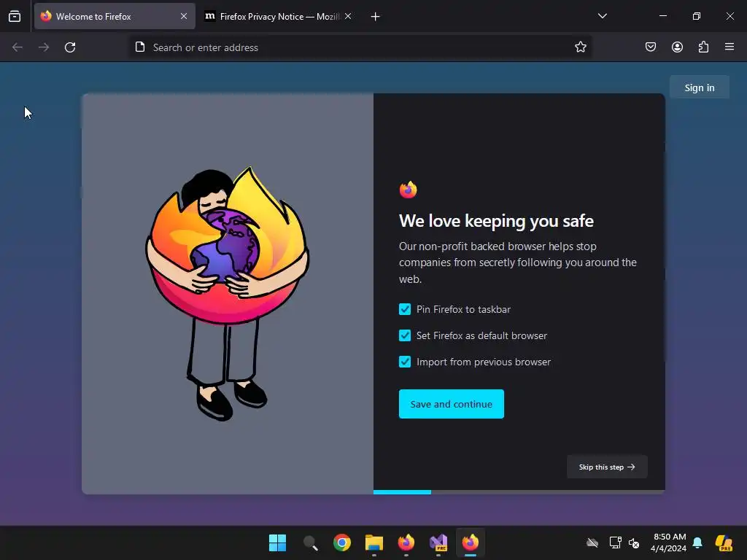Viewport: 747px width, 560px height.
Task: Uncheck Import from previous browser
Action: click(x=405, y=362)
